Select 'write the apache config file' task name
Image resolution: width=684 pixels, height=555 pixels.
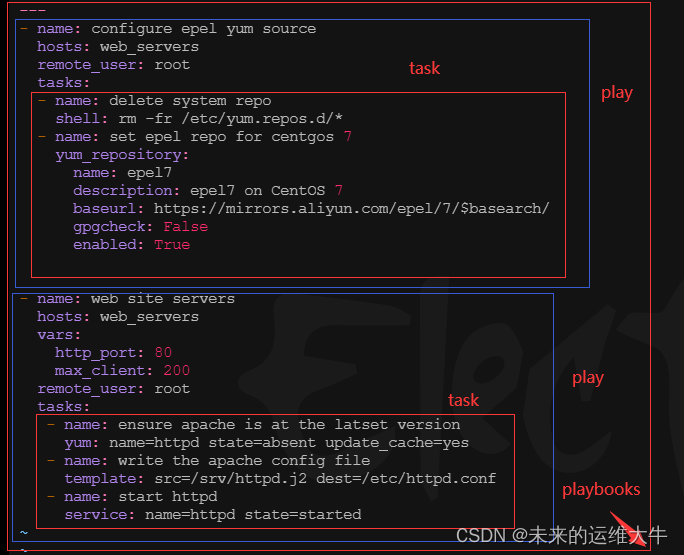(x=244, y=461)
